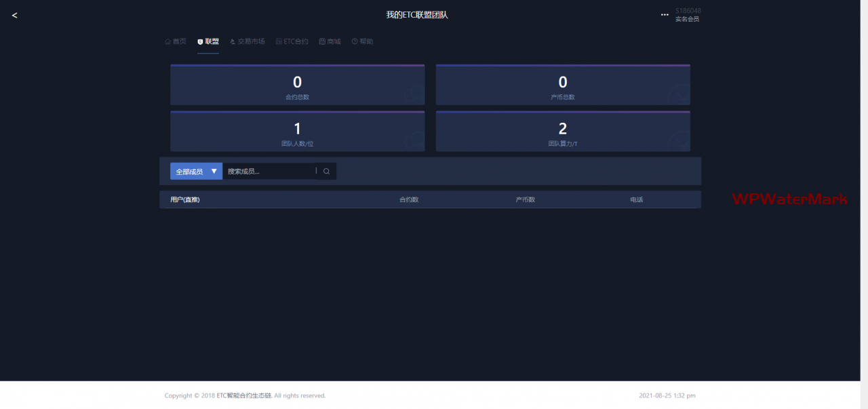Click the 合约数 column header

pyautogui.click(x=409, y=199)
